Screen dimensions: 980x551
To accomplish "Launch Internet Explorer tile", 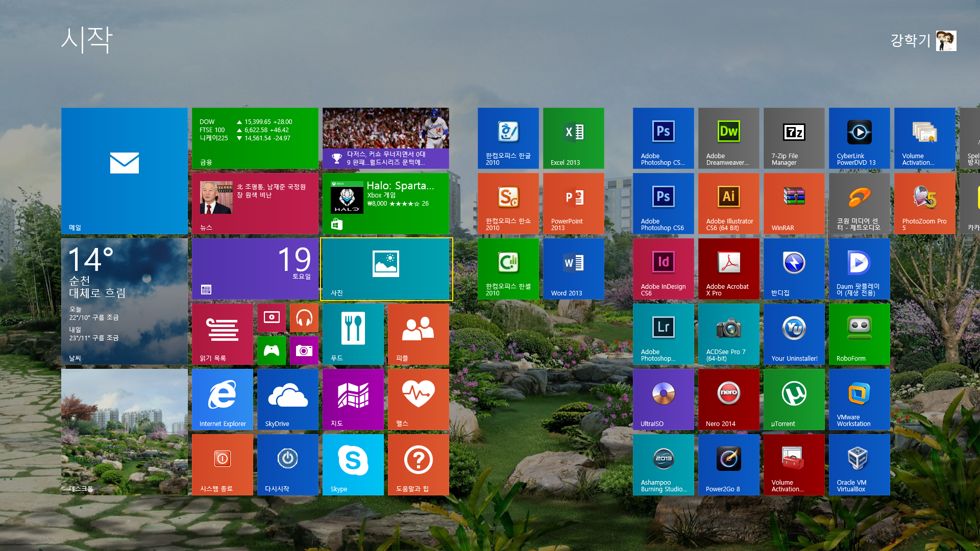I will pos(223,399).
